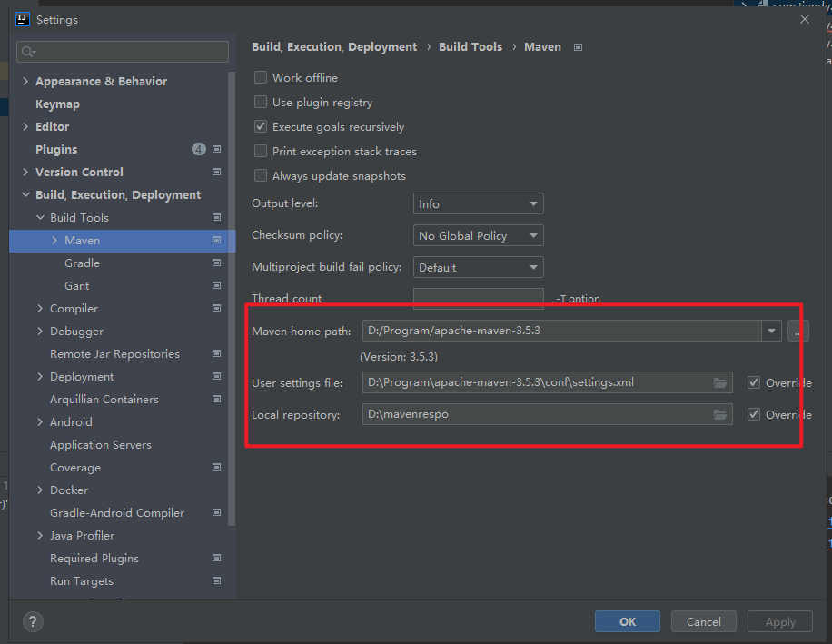Click the folder icon in the Local repository field
832x644 pixels.
click(x=720, y=414)
